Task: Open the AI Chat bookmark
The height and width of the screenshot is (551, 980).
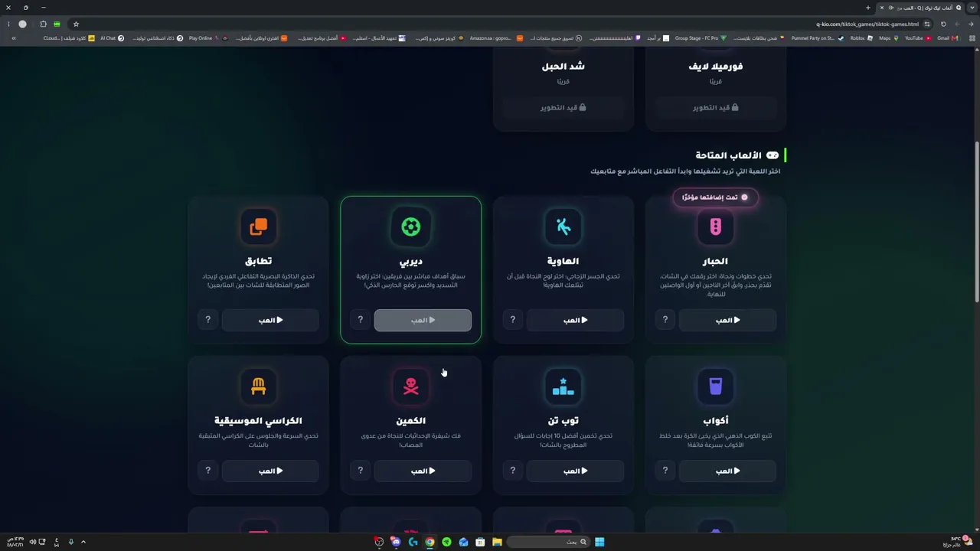Action: [112, 37]
